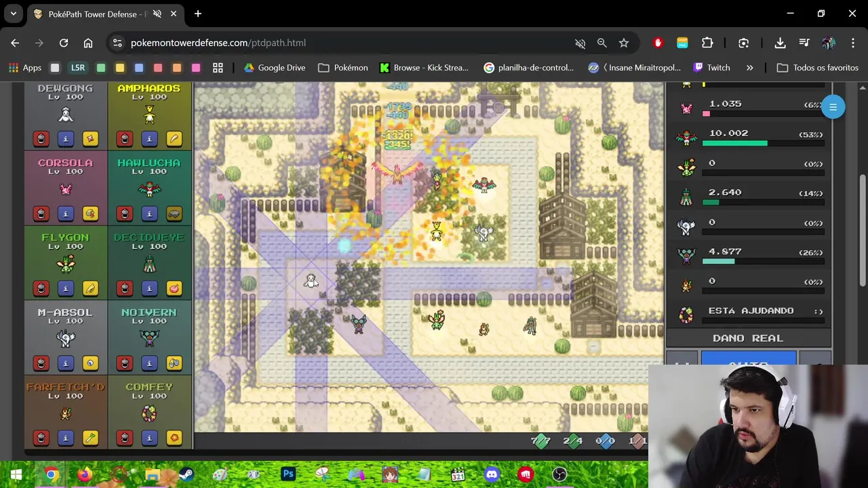Open Hawlucha's held item slot

[x=174, y=213]
